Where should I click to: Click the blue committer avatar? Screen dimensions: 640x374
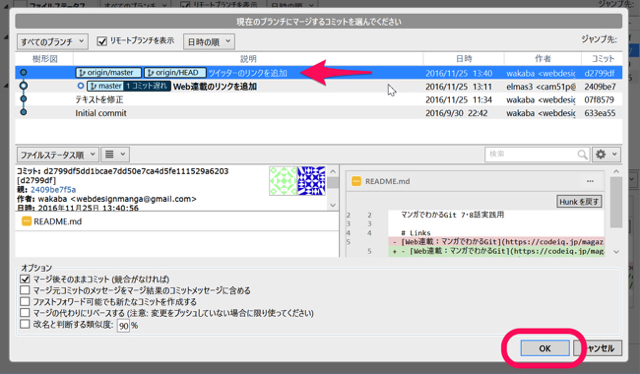(311, 180)
